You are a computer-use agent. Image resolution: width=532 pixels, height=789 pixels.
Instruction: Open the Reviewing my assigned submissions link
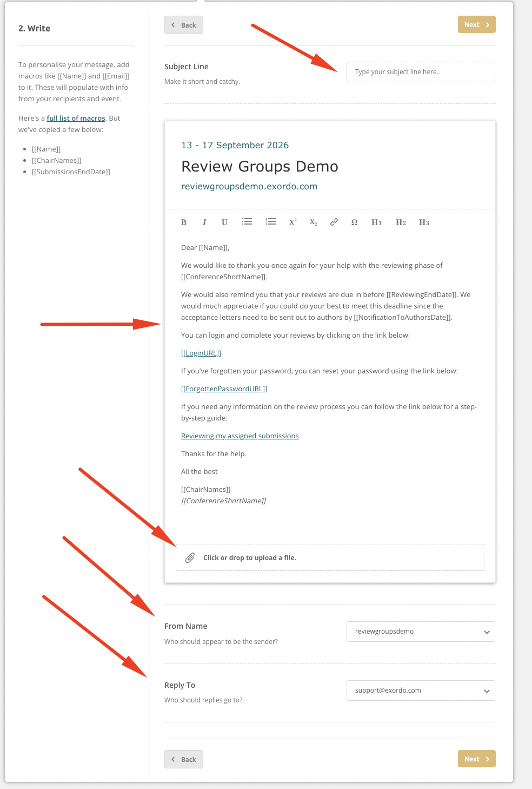240,436
